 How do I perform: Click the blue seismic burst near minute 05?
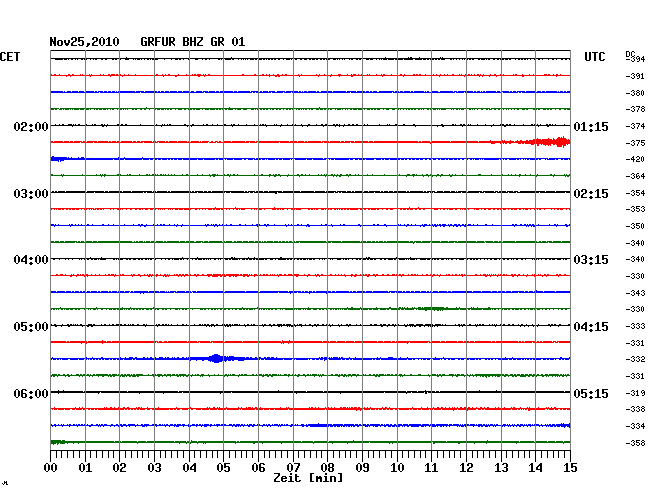[x=217, y=358]
